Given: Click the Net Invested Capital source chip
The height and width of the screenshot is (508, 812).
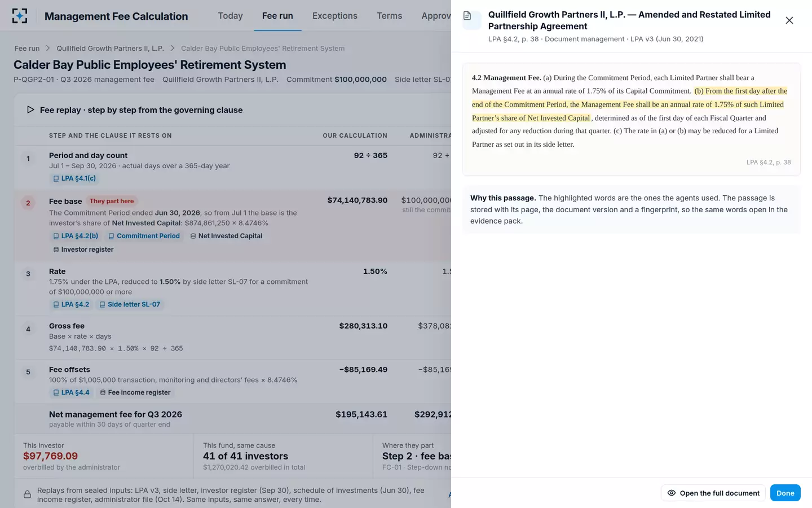Looking at the screenshot, I should 226,236.
